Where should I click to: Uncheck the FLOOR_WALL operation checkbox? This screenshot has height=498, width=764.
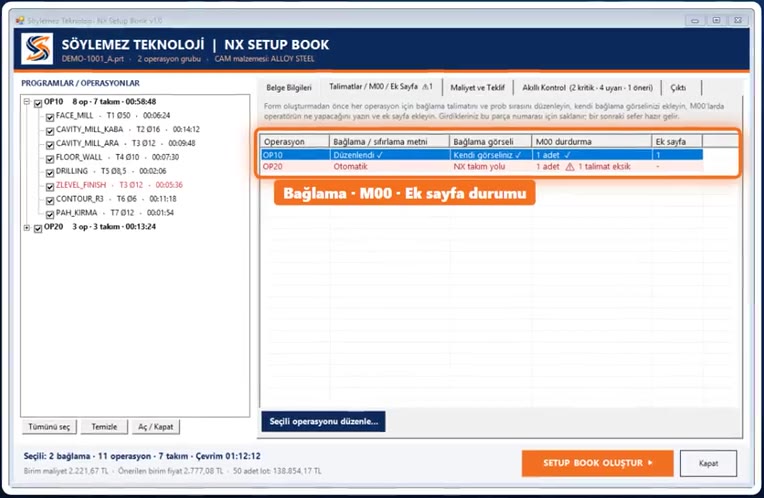click(x=50, y=158)
